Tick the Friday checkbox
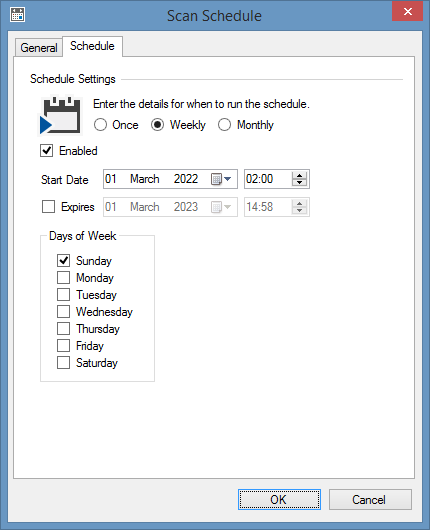 [x=64, y=345]
